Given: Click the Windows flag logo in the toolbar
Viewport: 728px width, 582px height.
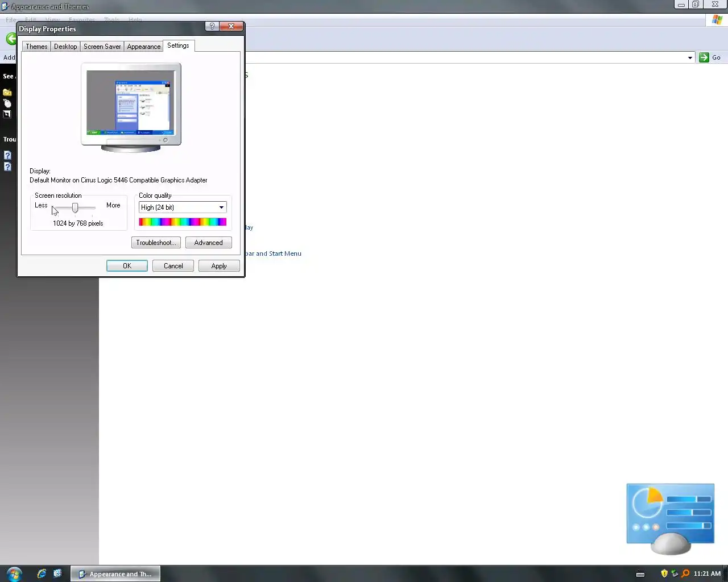Looking at the screenshot, I should click(x=718, y=19).
